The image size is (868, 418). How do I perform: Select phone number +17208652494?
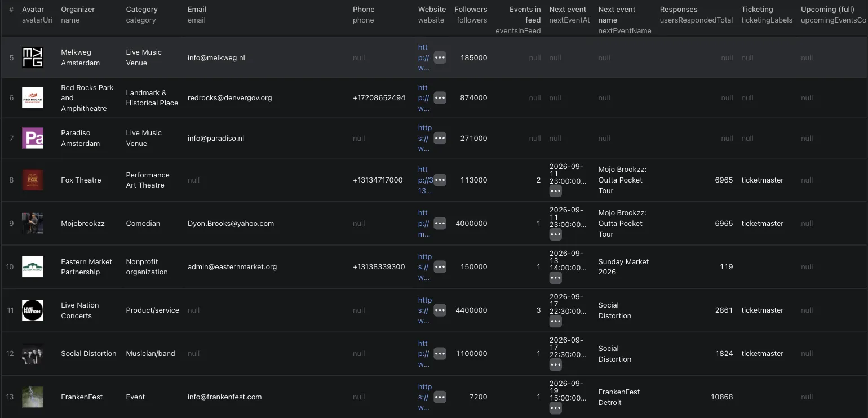pyautogui.click(x=379, y=97)
